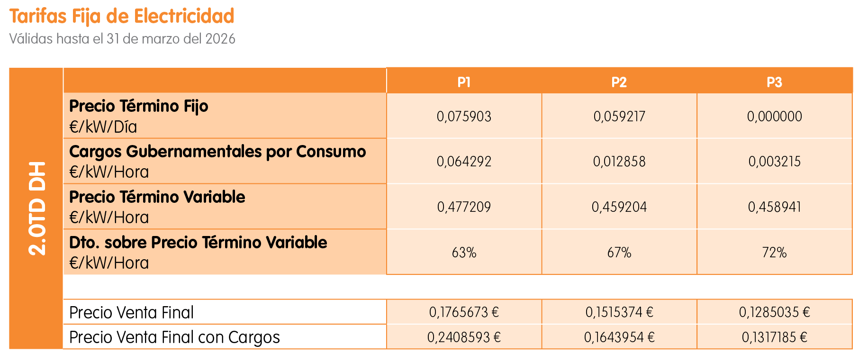This screenshot has width=868, height=363.
Task: Select the vertical 2.0TD DH tariff label
Action: [36, 208]
